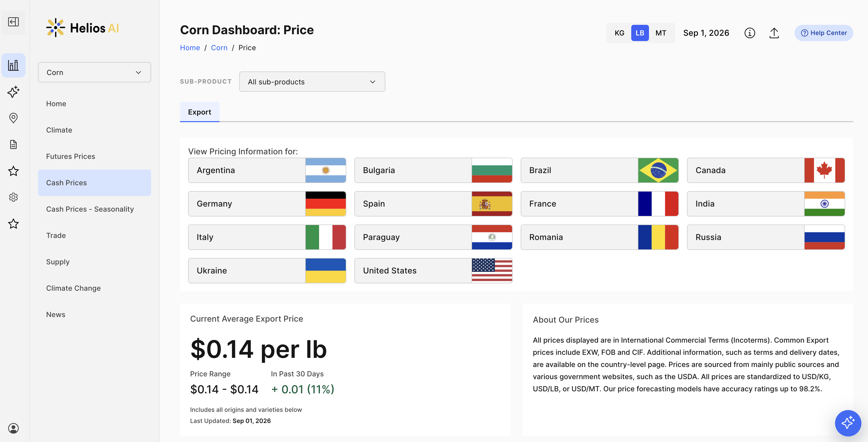Collapse the sidebar panel icon
Screen dimensions: 868x442
[13, 22]
